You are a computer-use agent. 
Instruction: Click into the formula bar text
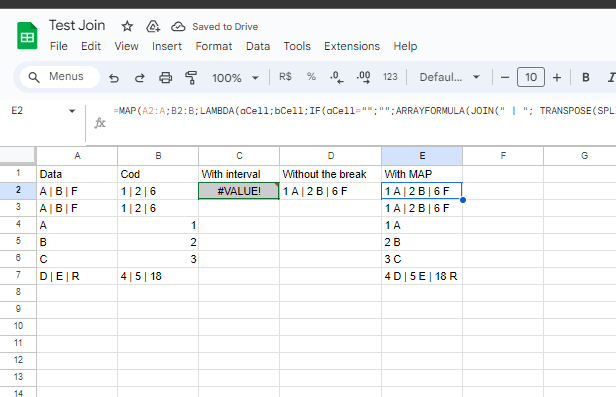tap(365, 111)
